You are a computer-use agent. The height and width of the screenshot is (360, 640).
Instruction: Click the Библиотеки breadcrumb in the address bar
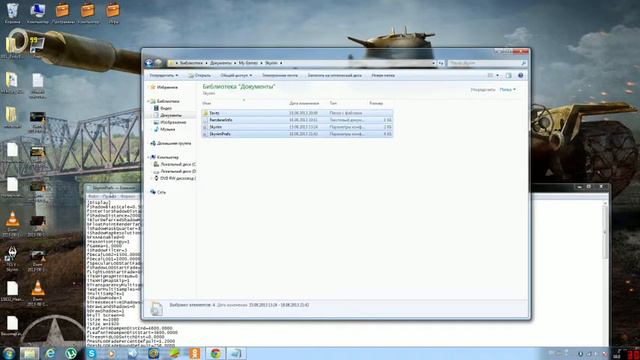pos(191,63)
